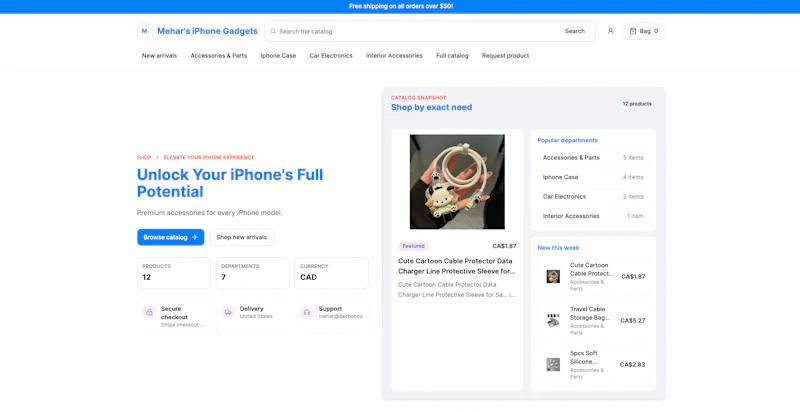
Task: Click the 12 products badge
Action: (x=637, y=104)
